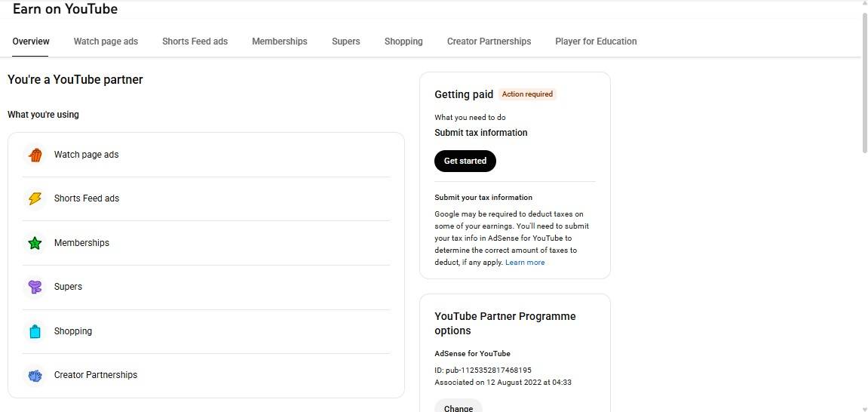The image size is (868, 412).
Task: Click the page's vertical scrollbar
Action: pyautogui.click(x=863, y=83)
